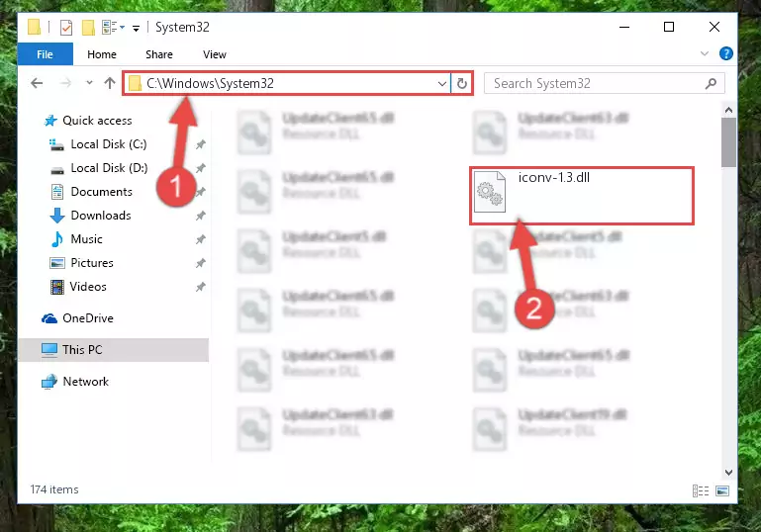Click the vertical scrollbar thumb
Viewport: 761px width, 532px height.
pyautogui.click(x=728, y=142)
